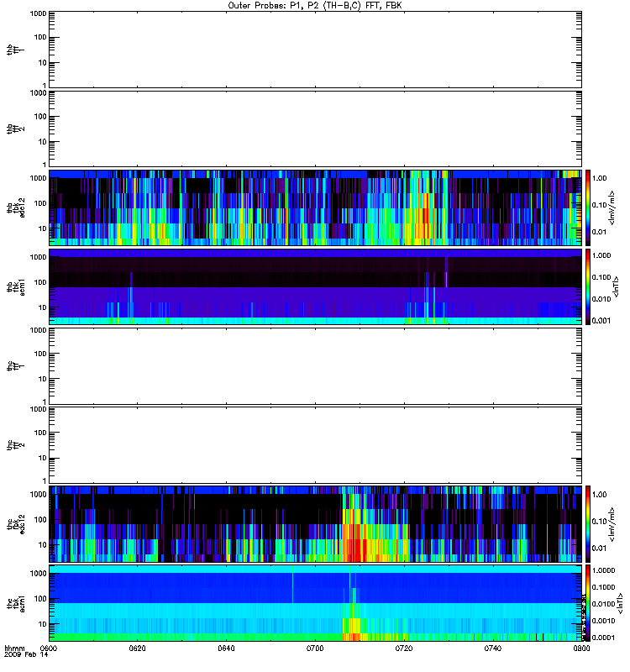
Task: Click the '0.01' tick on thc edc12 color bar
Action: tap(600, 549)
